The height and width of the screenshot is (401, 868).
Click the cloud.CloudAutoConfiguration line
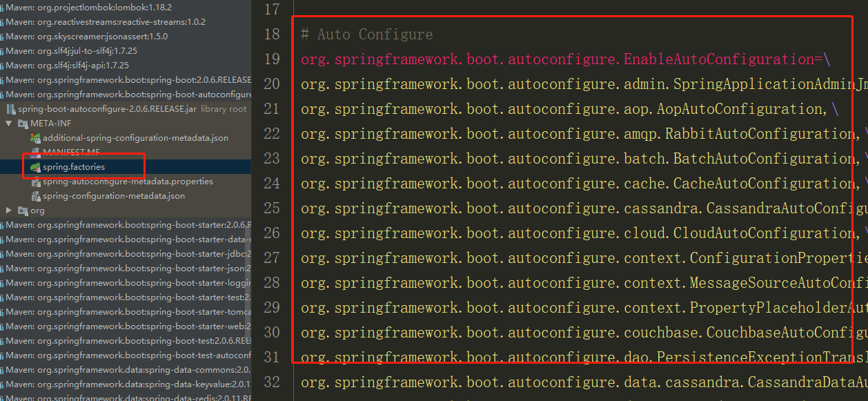point(584,233)
